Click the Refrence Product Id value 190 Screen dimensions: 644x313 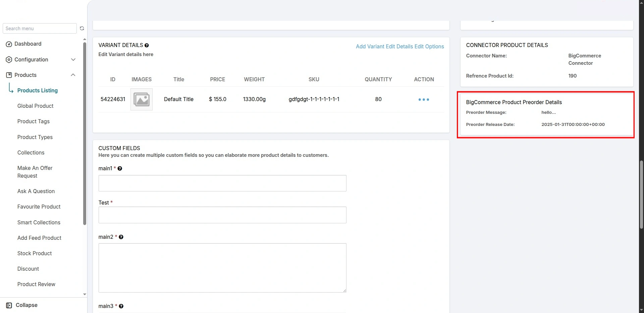(573, 76)
